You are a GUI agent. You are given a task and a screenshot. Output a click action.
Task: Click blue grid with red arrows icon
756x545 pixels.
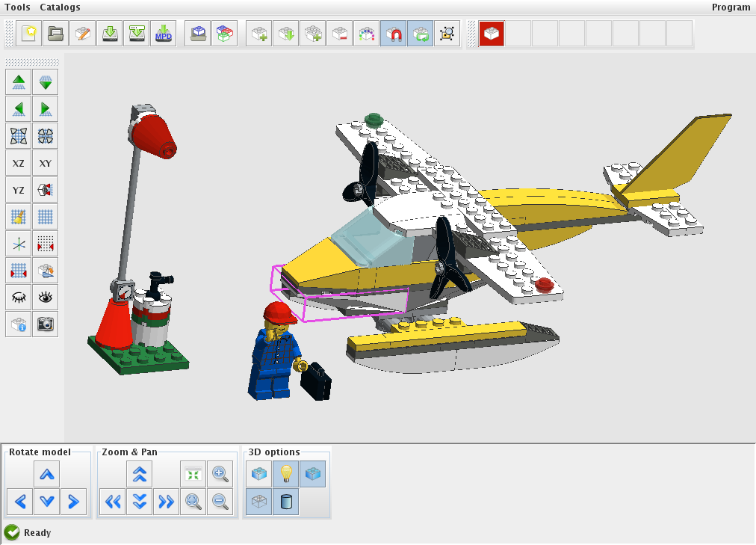19,271
